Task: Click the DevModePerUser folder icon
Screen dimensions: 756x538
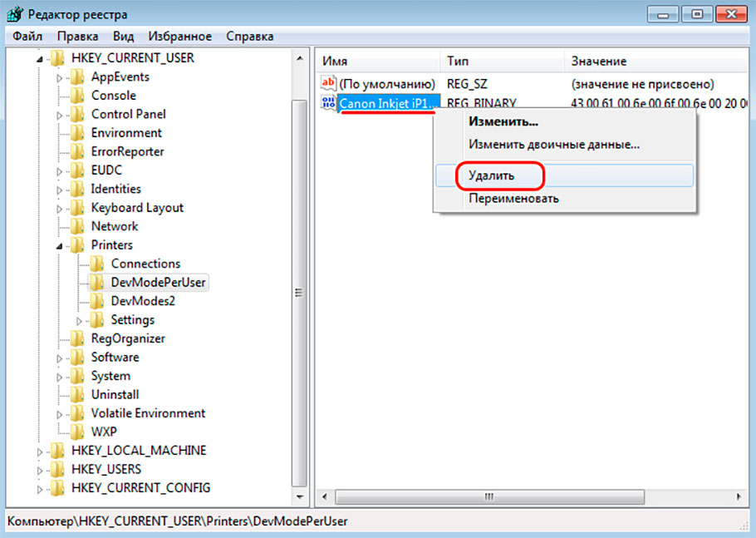Action: (97, 283)
